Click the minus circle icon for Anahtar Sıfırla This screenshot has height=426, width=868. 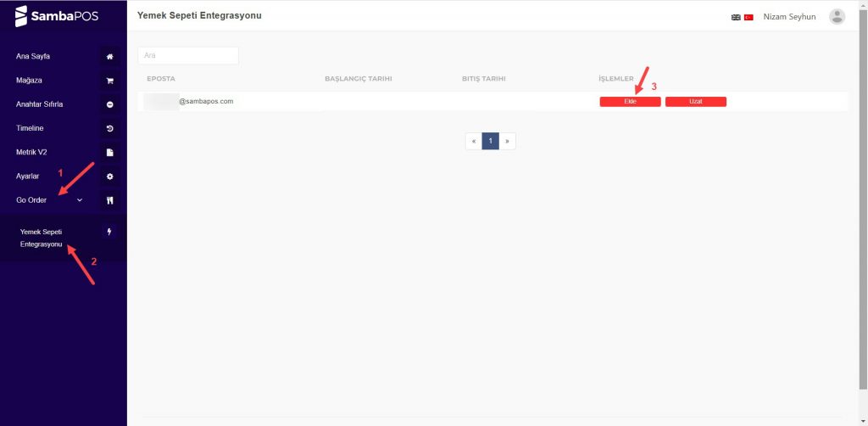[109, 104]
